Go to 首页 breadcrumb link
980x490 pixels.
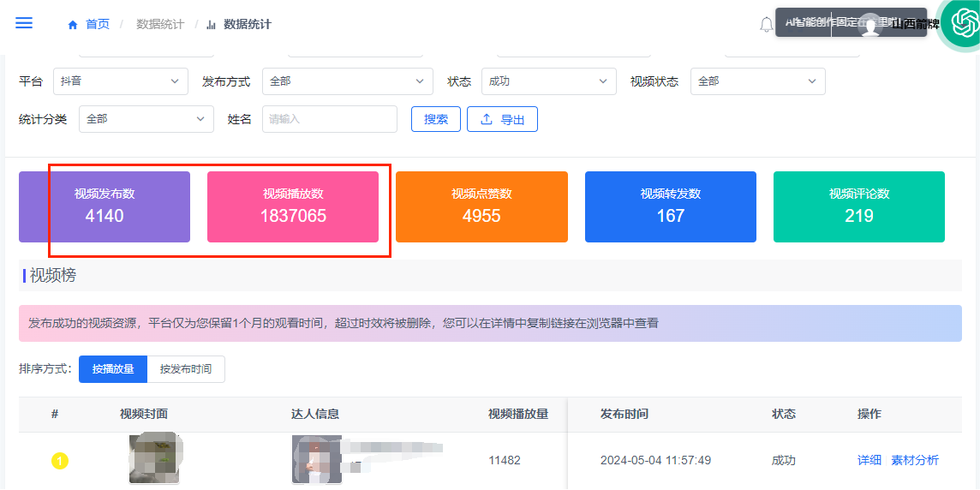tap(98, 24)
